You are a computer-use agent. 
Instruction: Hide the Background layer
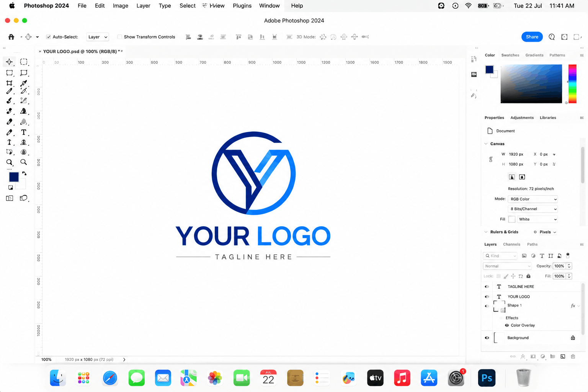(x=487, y=338)
